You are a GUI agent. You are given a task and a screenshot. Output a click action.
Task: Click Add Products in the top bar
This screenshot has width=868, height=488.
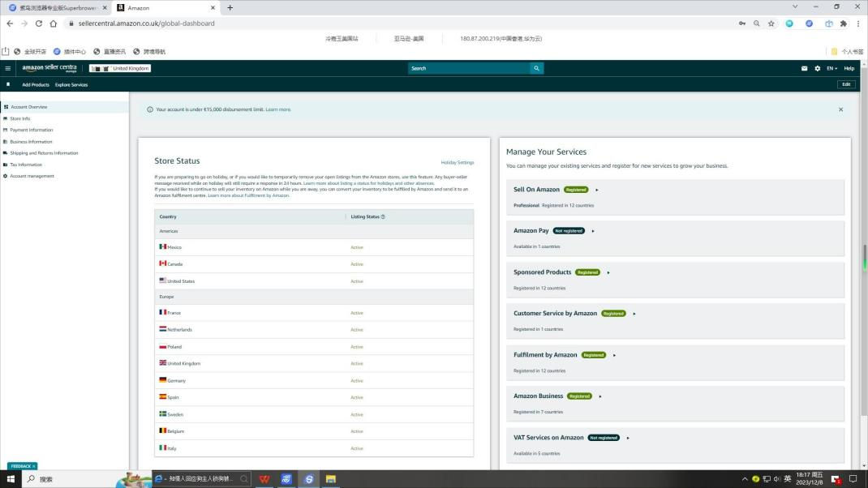click(x=36, y=84)
